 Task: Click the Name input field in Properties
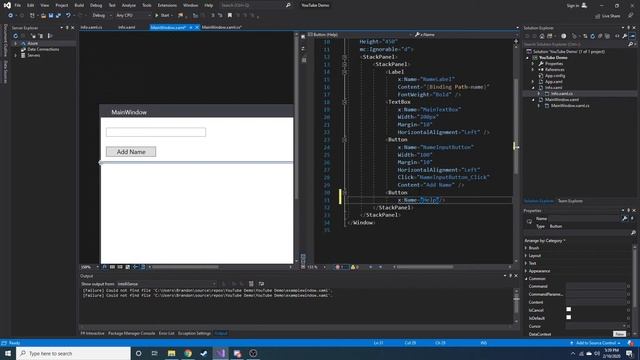584,218
